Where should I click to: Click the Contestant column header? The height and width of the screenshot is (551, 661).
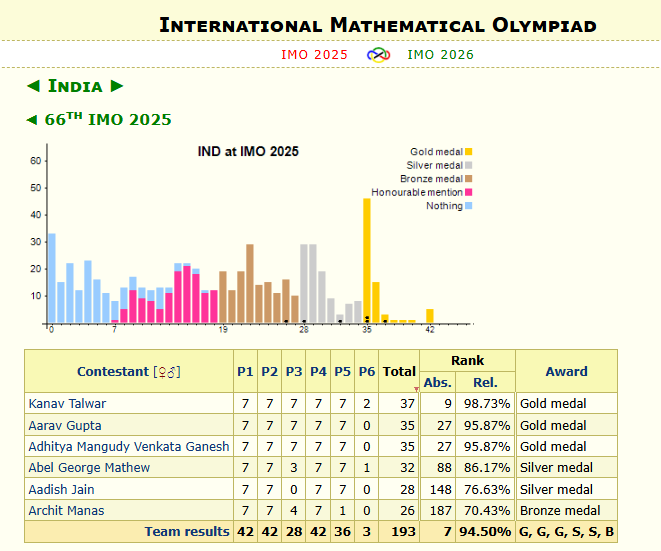(113, 371)
